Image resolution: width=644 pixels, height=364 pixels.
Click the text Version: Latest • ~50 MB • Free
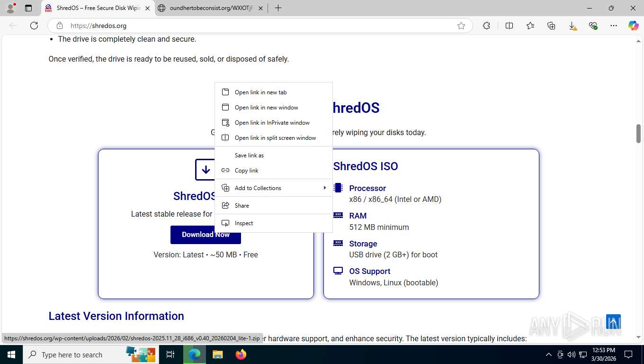tap(206, 255)
